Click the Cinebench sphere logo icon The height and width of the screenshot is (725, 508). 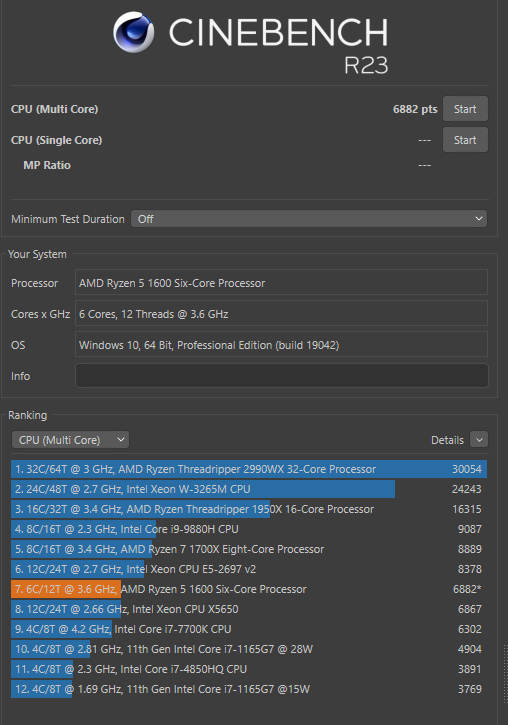click(134, 32)
